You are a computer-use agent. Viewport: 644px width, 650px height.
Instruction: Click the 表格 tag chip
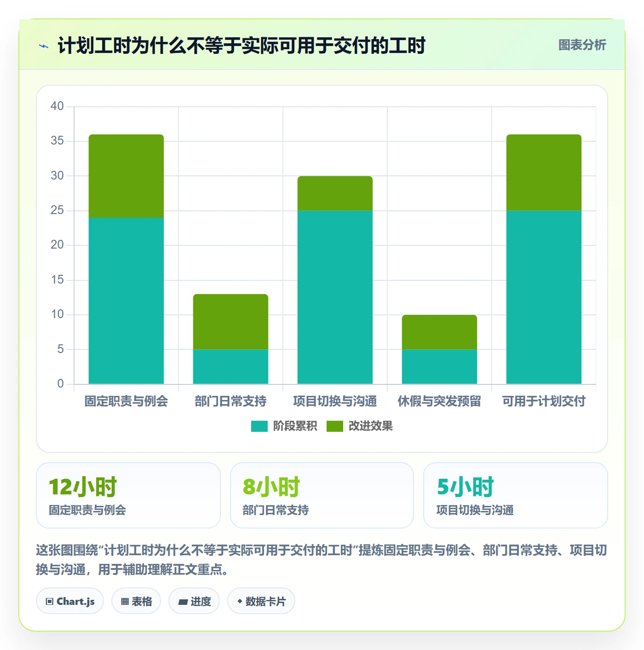[136, 601]
